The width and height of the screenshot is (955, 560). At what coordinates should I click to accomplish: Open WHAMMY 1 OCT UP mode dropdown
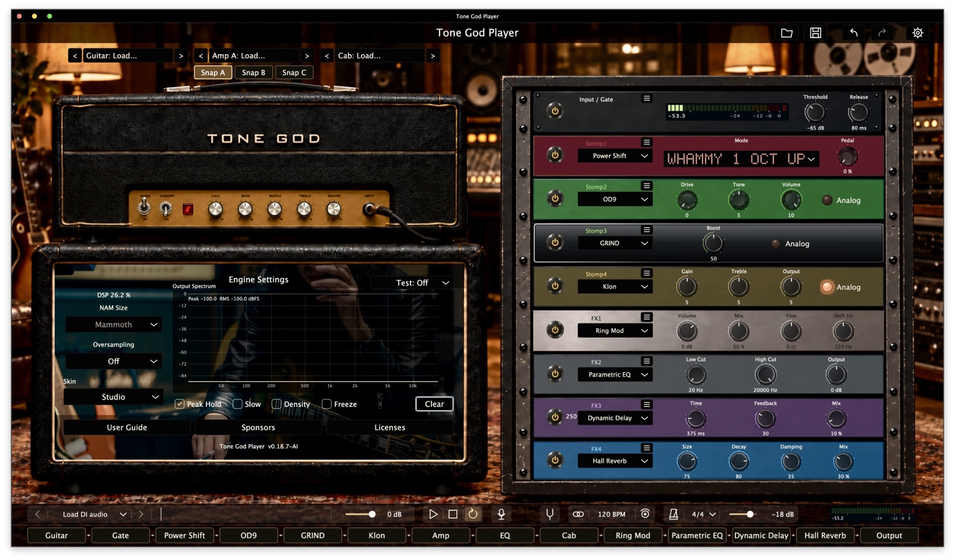click(x=740, y=159)
